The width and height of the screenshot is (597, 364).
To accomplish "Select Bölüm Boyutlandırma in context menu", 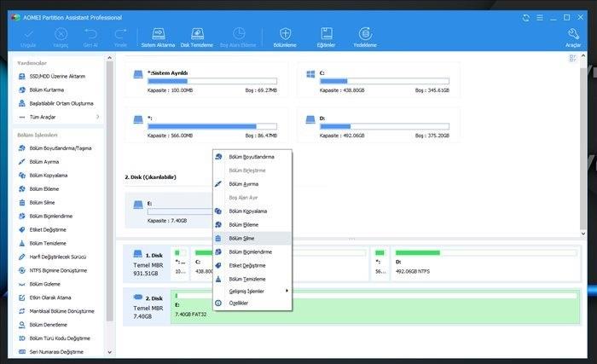I will pyautogui.click(x=252, y=157).
